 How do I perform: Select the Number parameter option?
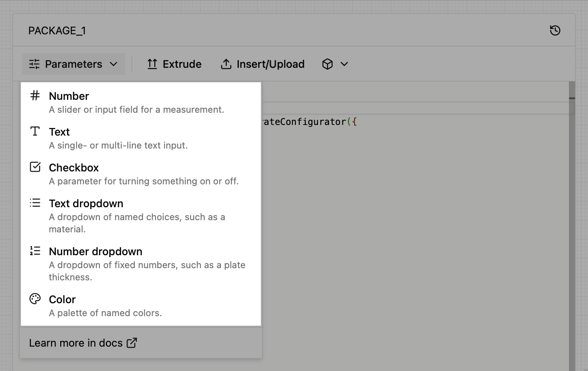click(141, 102)
